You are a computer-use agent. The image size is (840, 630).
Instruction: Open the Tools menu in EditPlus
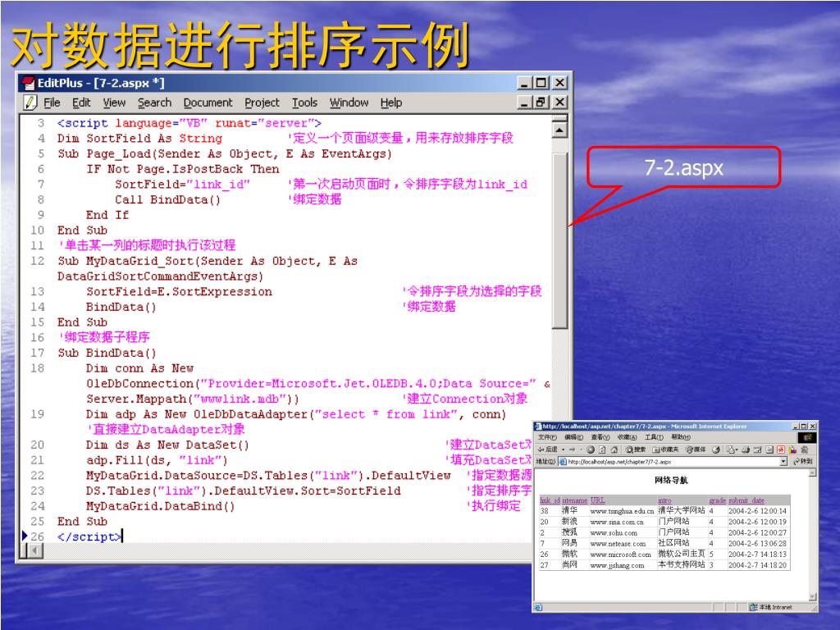[x=304, y=103]
